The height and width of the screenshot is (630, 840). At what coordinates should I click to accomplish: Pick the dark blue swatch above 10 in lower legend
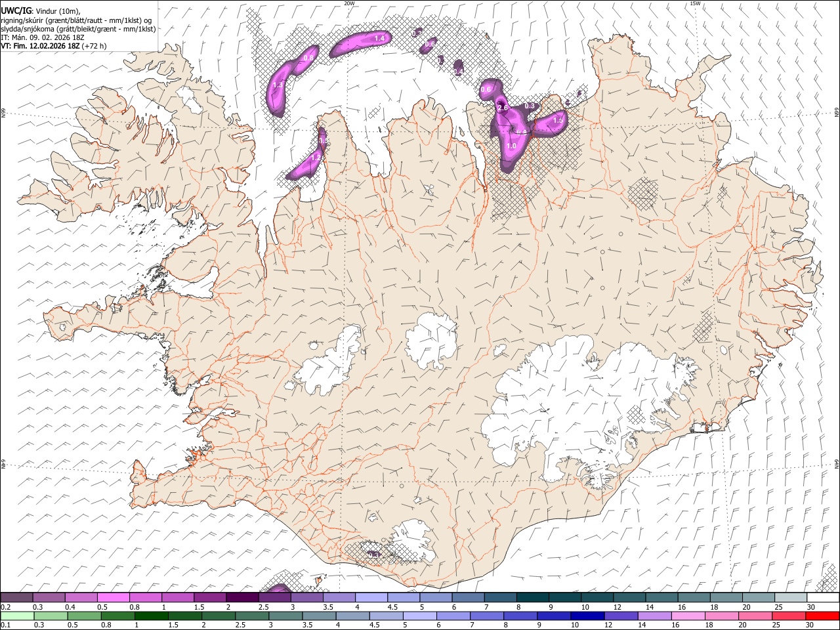pyautogui.click(x=587, y=616)
